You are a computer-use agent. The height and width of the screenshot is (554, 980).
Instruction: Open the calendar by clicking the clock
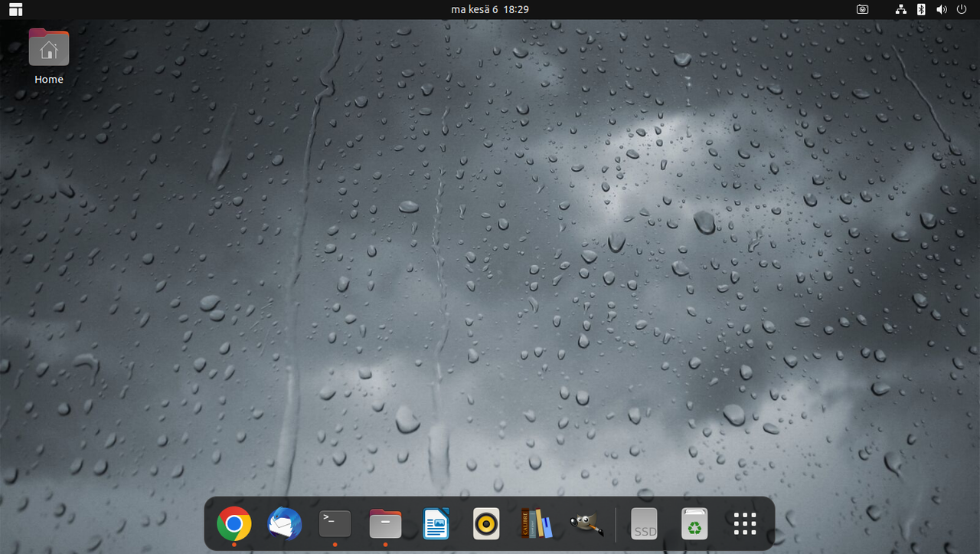(488, 10)
